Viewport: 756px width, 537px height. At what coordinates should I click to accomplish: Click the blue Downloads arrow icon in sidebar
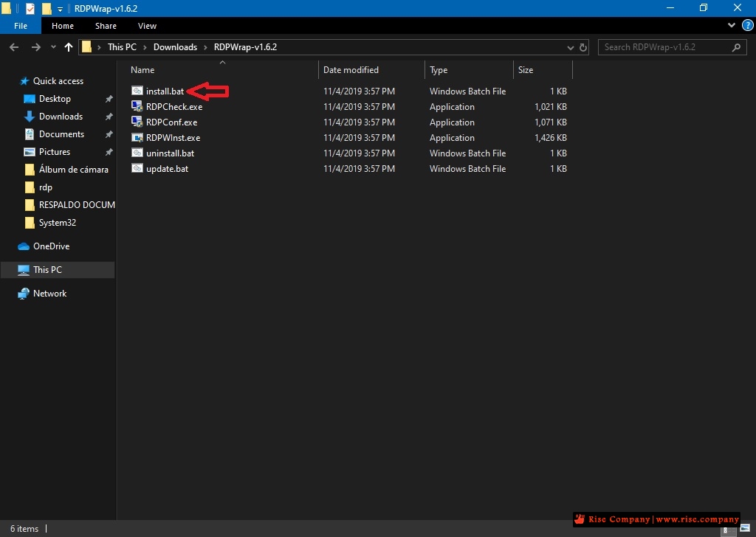pyautogui.click(x=30, y=117)
